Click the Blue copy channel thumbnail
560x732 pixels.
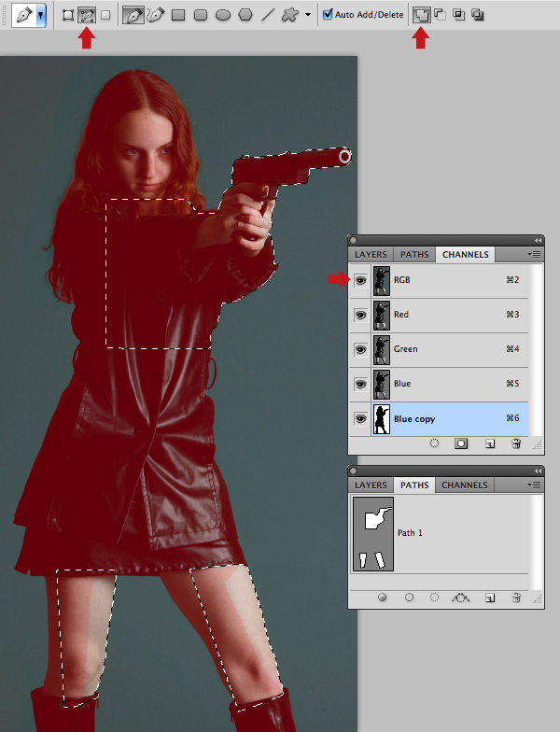click(x=381, y=419)
